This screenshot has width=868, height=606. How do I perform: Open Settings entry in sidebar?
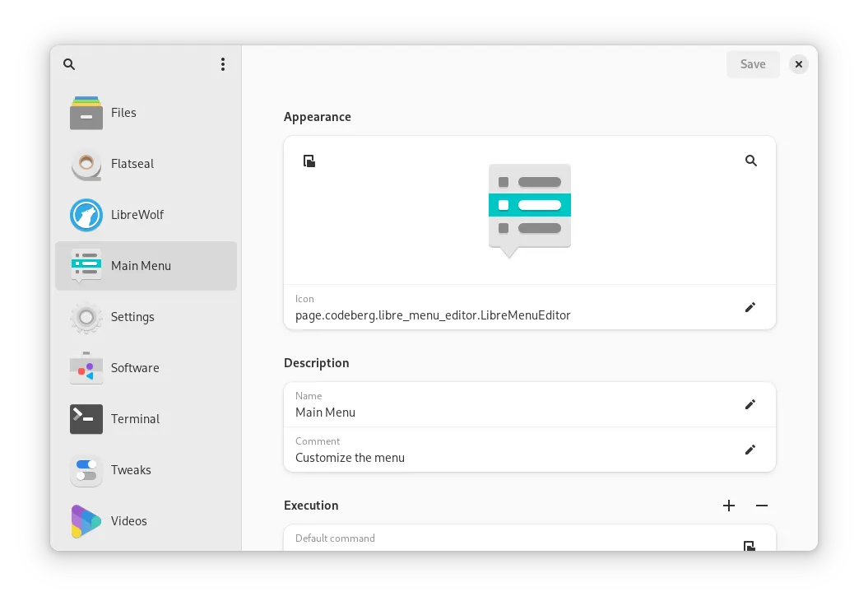[x=146, y=317]
